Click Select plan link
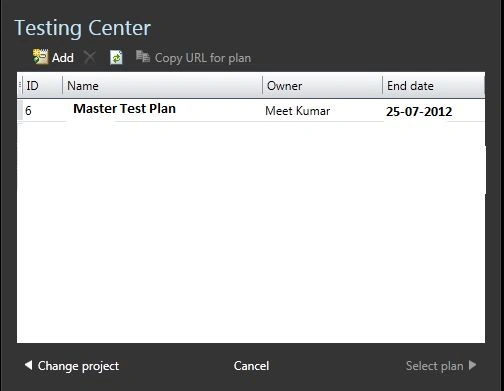This screenshot has height=391, width=504. (x=434, y=366)
